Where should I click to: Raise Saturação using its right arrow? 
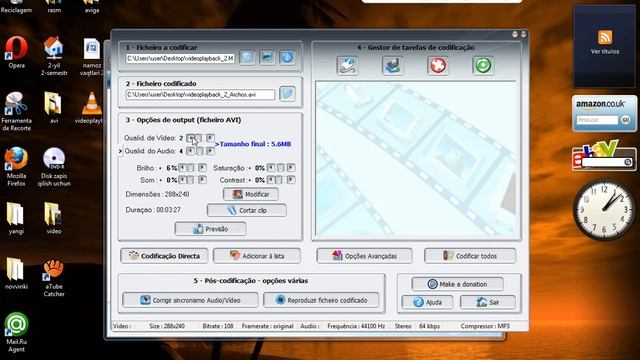point(291,168)
